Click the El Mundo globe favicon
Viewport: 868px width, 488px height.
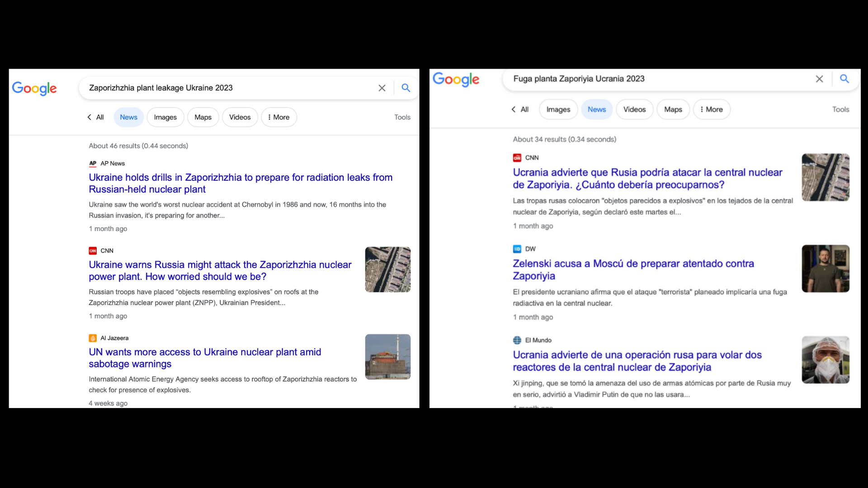517,340
